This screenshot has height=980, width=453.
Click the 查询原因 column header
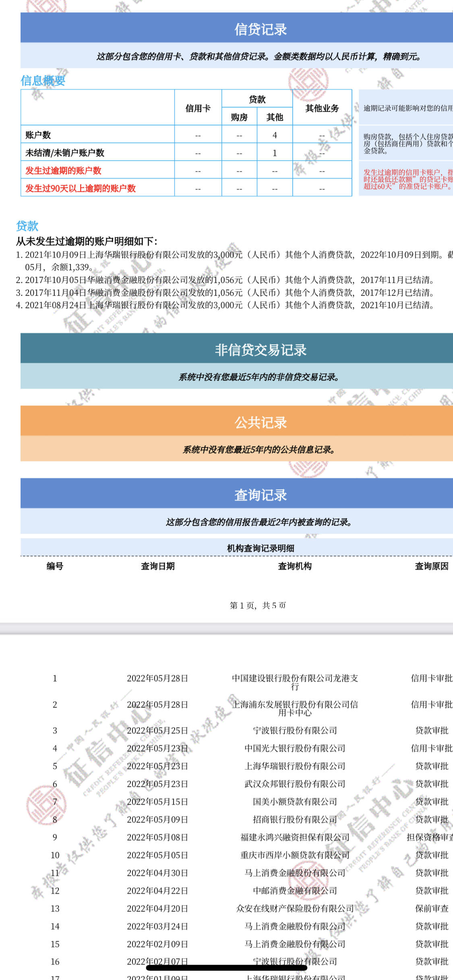[x=432, y=566]
